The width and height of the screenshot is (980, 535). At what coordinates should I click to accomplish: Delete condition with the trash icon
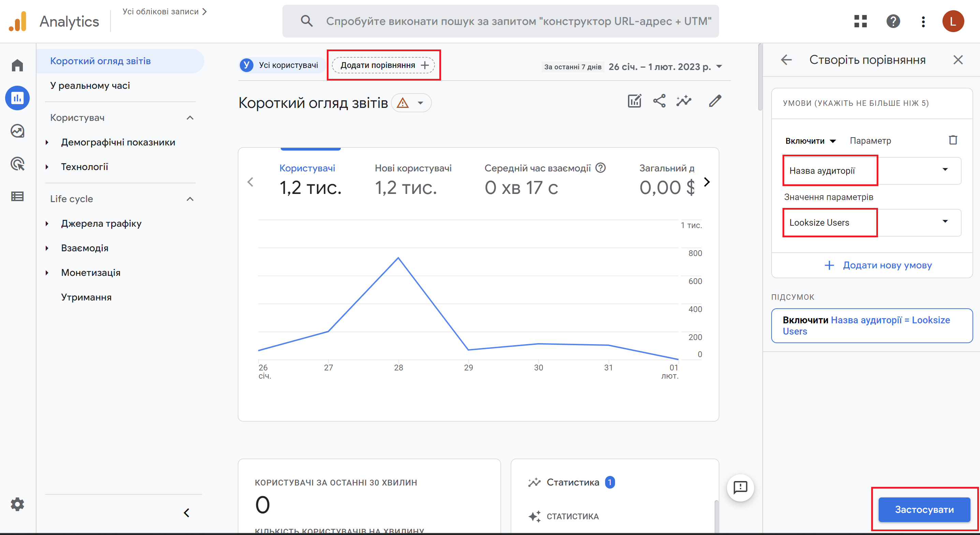click(x=953, y=140)
